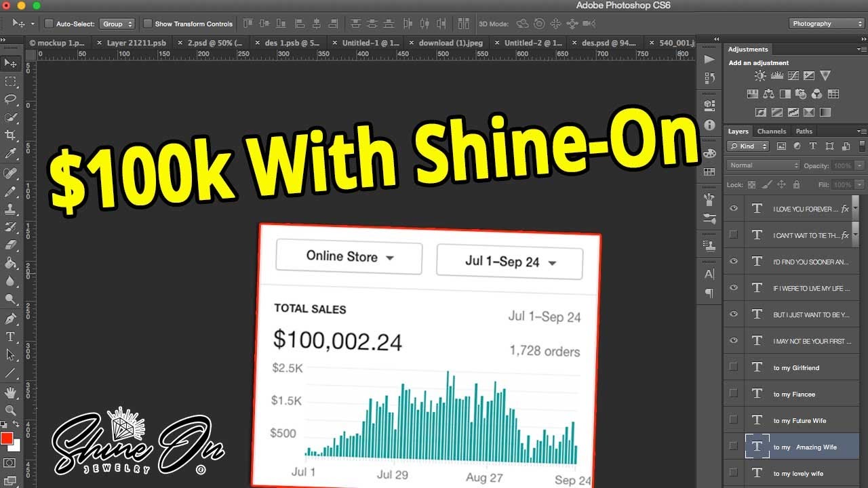Switch to the Layer 21211.psb document tab
This screenshot has height=488, width=868.
[x=136, y=43]
